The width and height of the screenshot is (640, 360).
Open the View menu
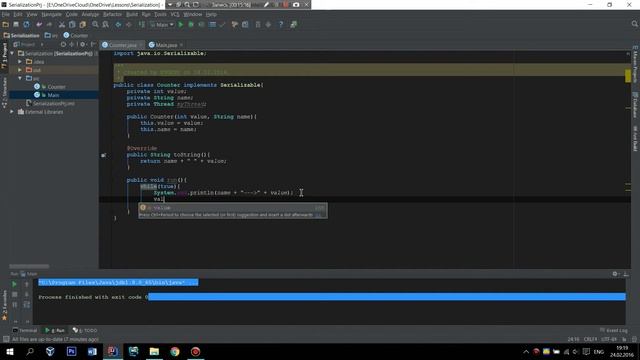[x=32, y=14]
